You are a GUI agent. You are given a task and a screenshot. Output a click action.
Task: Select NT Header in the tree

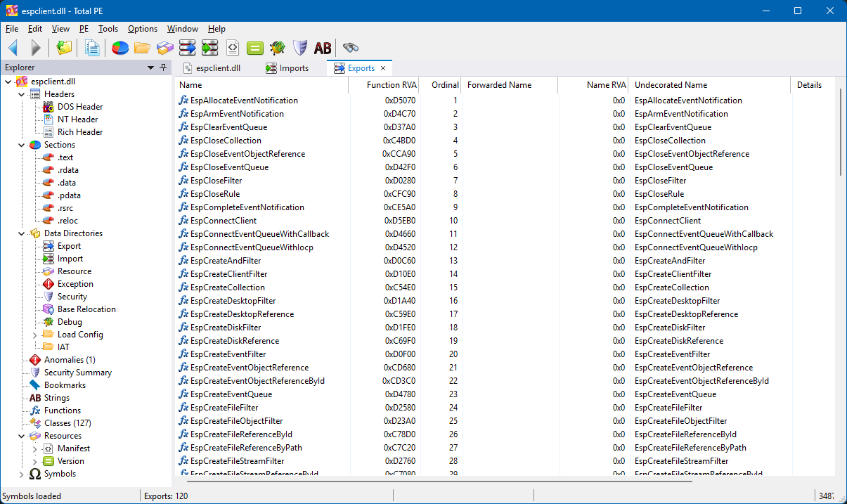pyautogui.click(x=77, y=119)
